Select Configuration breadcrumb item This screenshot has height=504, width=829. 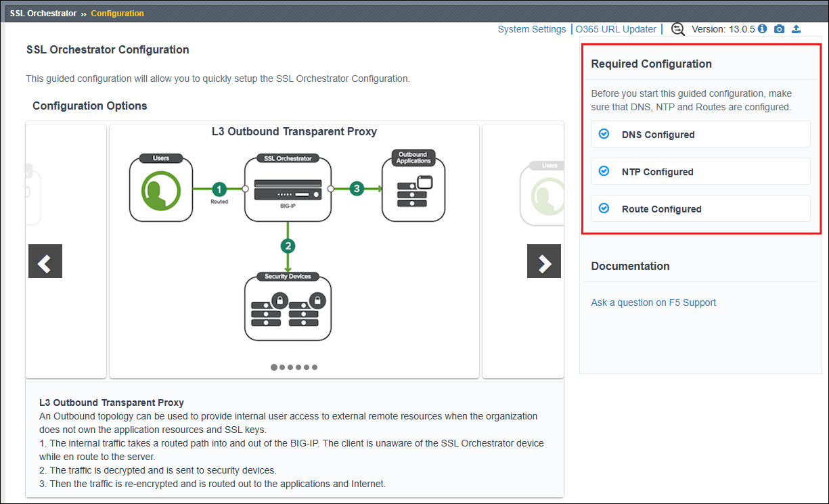pos(117,14)
